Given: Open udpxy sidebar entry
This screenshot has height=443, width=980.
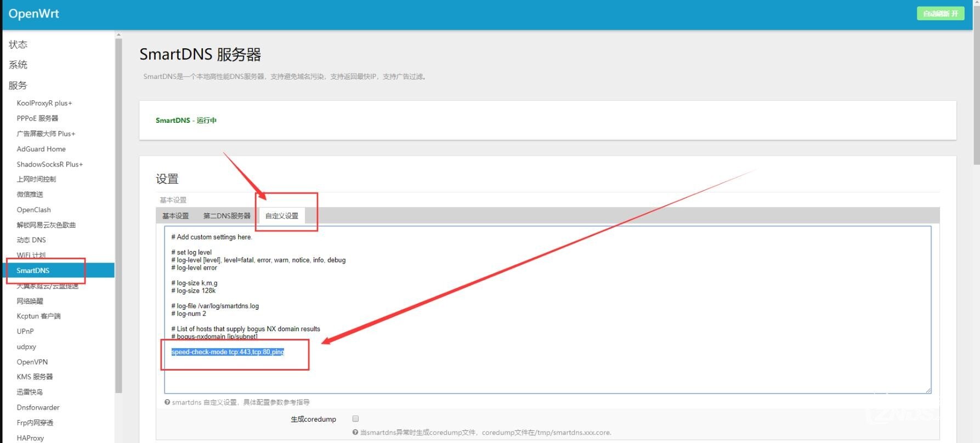Looking at the screenshot, I should pyautogui.click(x=26, y=347).
